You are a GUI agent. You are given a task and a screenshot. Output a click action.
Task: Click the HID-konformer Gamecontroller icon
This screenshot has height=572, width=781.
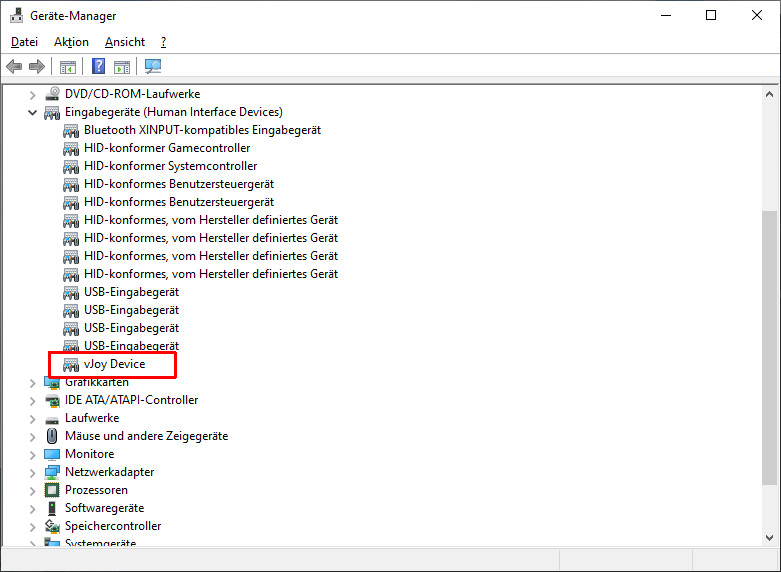[71, 148]
